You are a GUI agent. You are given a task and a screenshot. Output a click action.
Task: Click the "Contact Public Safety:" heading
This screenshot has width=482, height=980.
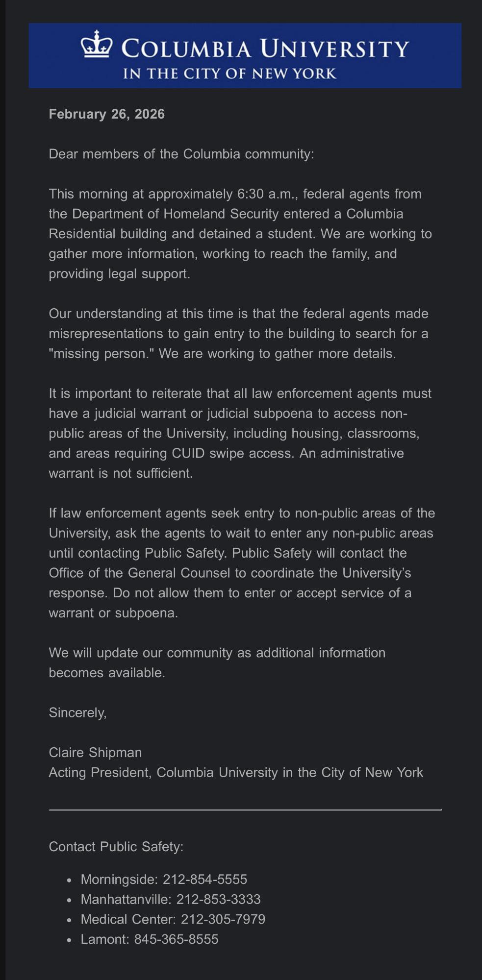point(116,847)
